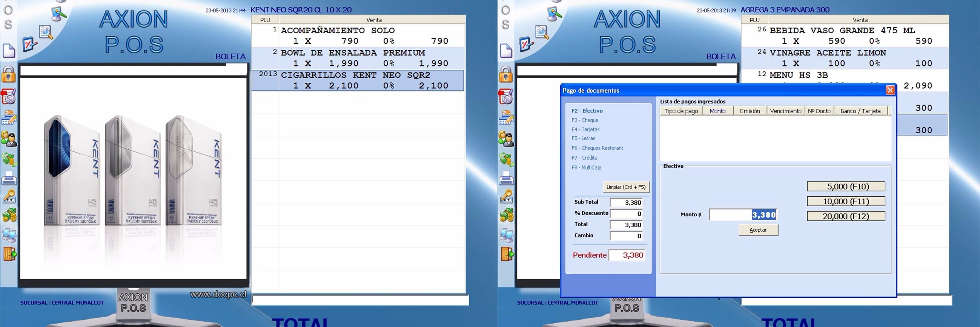This screenshot has height=327, width=980.
Task: Select BEBIDA VASO GRANDE 475 ML row
Action: (x=844, y=36)
